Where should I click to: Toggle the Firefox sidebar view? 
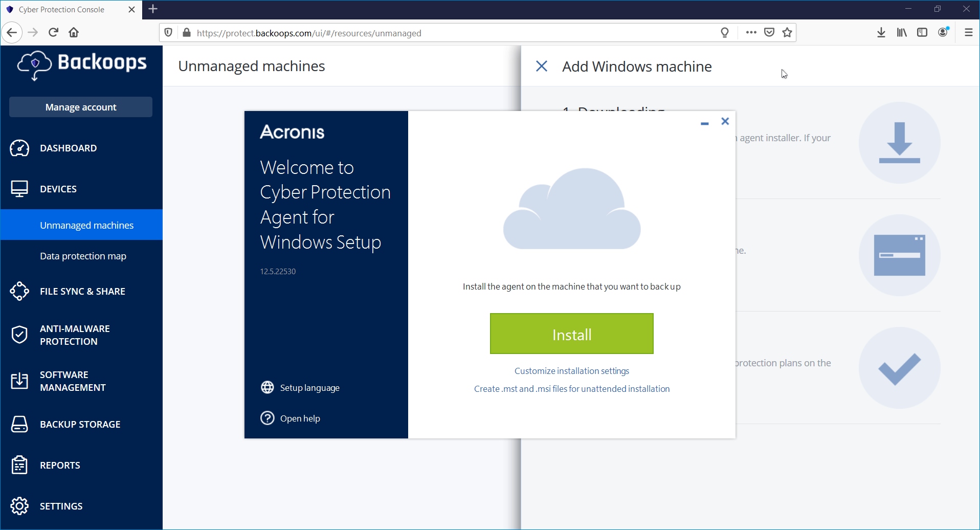[922, 33]
